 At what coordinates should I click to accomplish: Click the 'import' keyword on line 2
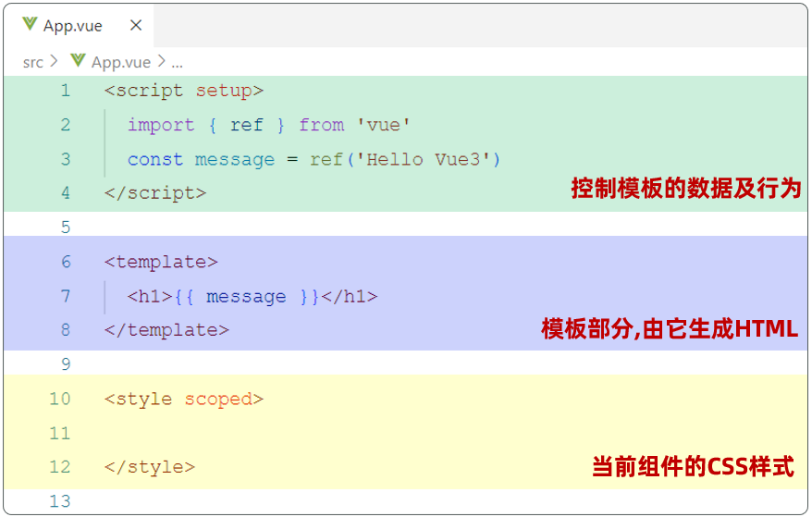point(161,126)
